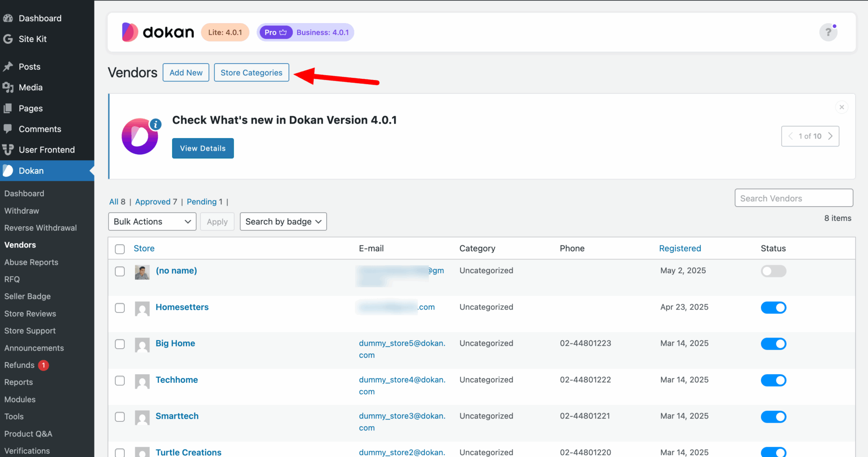Click the Pro crown badge
This screenshot has height=457, width=868.
[x=276, y=33]
